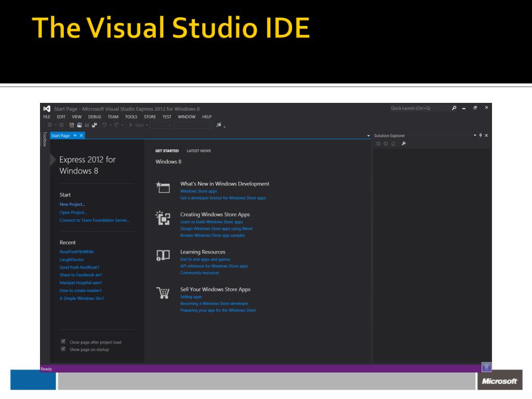Image resolution: width=532 pixels, height=399 pixels.
Task: Click the Navigate Forward toolbar icon
Action: point(61,125)
